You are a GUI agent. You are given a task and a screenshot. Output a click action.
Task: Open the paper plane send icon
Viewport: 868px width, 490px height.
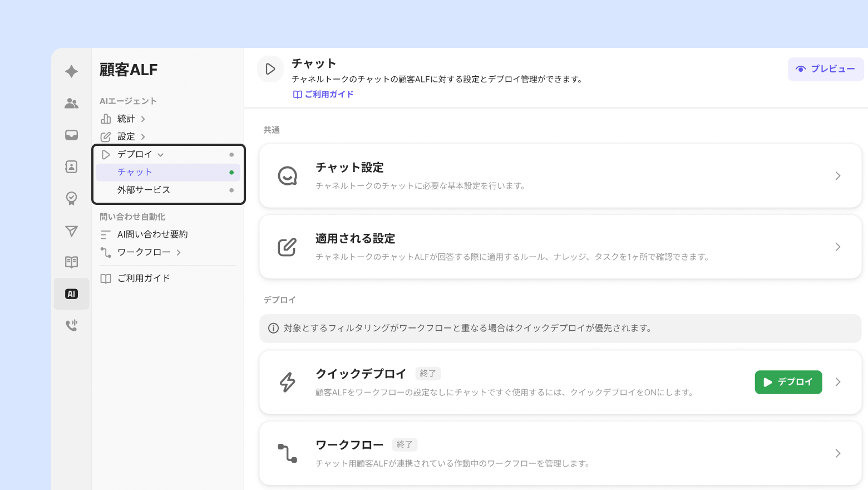click(x=71, y=231)
